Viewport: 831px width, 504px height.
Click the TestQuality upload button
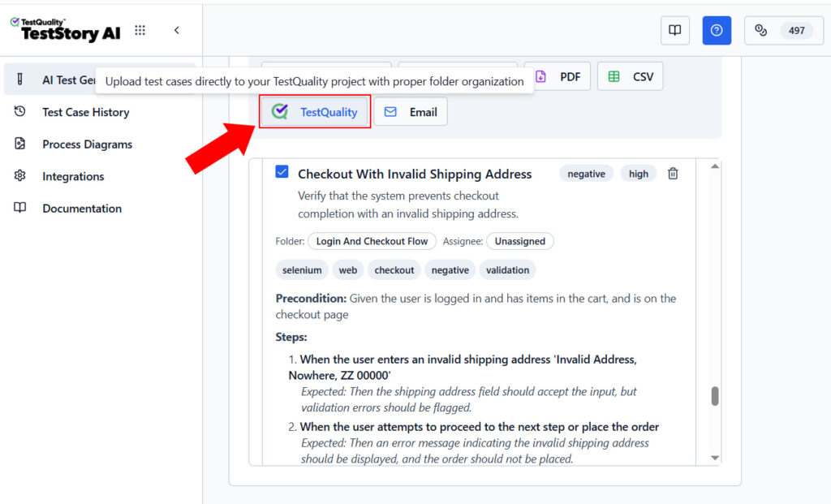pos(315,112)
